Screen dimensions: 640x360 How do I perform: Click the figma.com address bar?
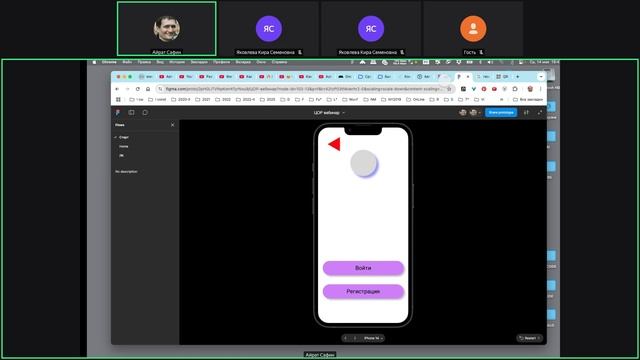304,89
